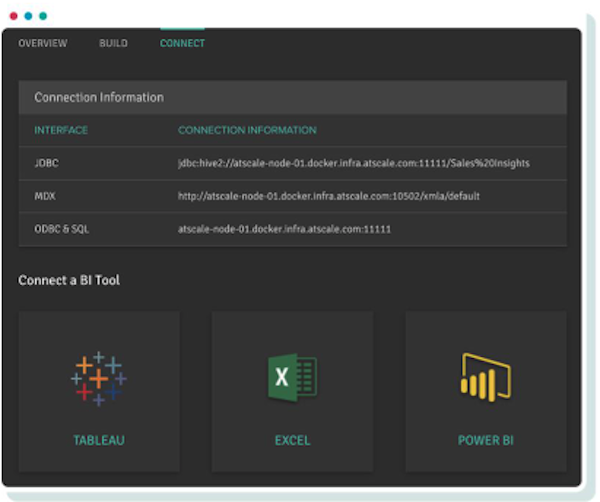
Task: Click the Power BI logo icon
Action: (x=486, y=377)
